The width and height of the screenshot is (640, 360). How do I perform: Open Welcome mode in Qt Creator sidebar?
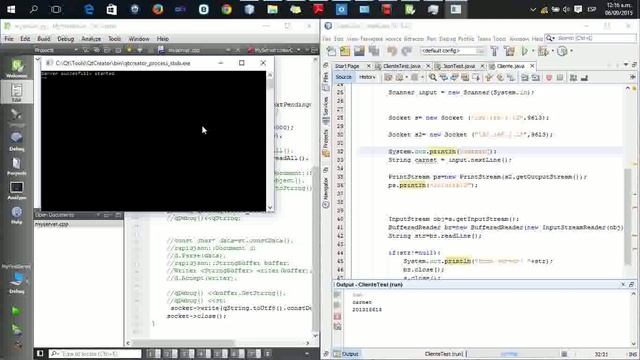click(x=17, y=68)
